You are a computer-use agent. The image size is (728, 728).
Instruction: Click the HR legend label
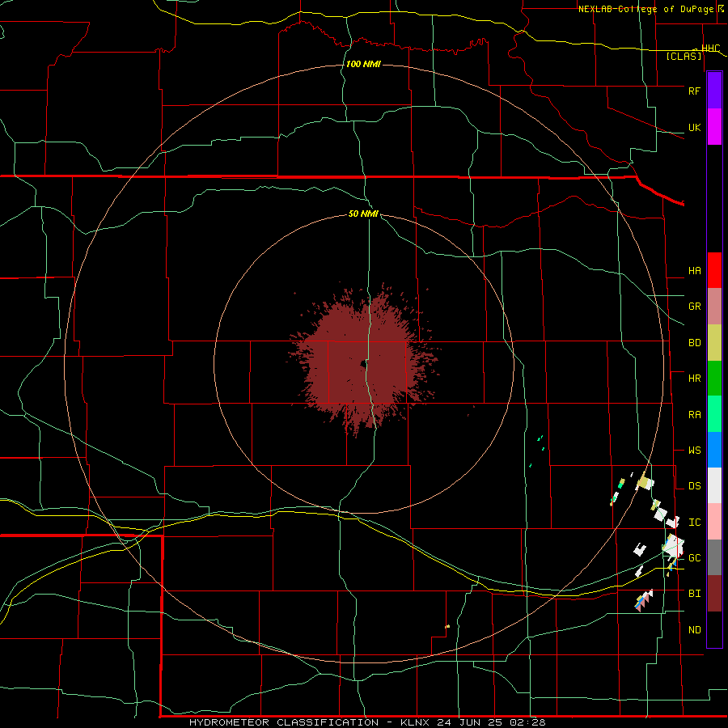tap(694, 379)
